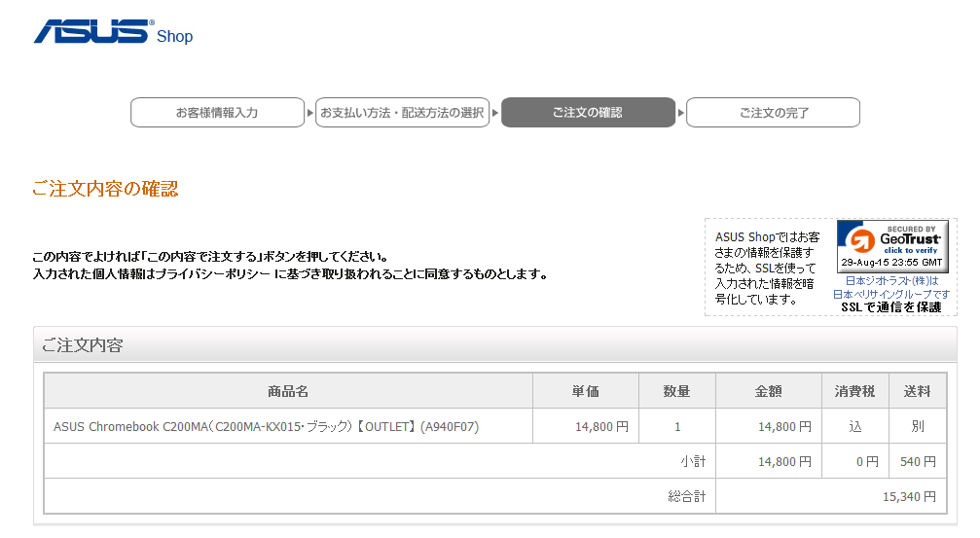Image resolution: width=980 pixels, height=538 pixels.
Task: Click the quantity value 1
Action: coord(677,427)
